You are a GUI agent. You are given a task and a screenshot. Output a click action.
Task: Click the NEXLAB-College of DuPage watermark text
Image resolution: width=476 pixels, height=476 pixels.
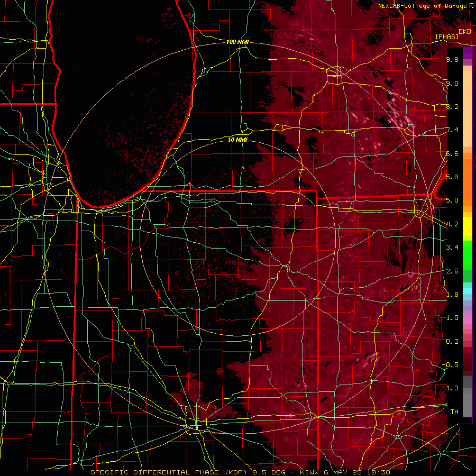(x=423, y=6)
